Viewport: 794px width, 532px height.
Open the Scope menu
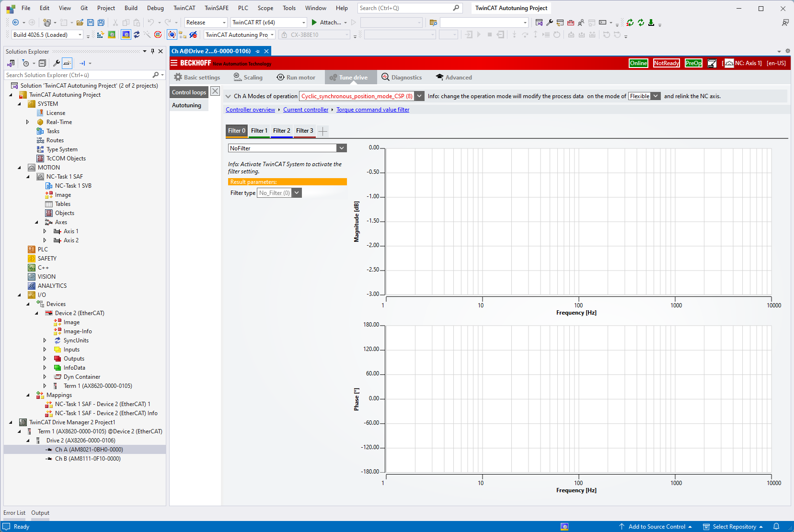(x=265, y=8)
